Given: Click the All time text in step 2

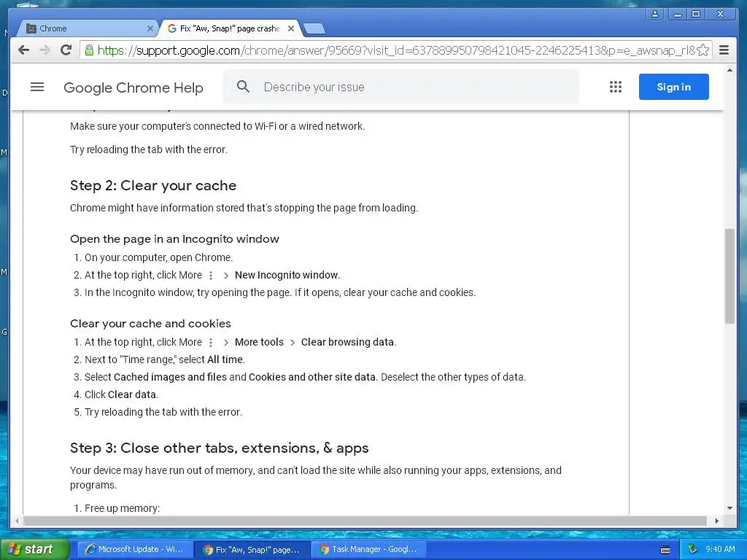Looking at the screenshot, I should click(x=225, y=360).
